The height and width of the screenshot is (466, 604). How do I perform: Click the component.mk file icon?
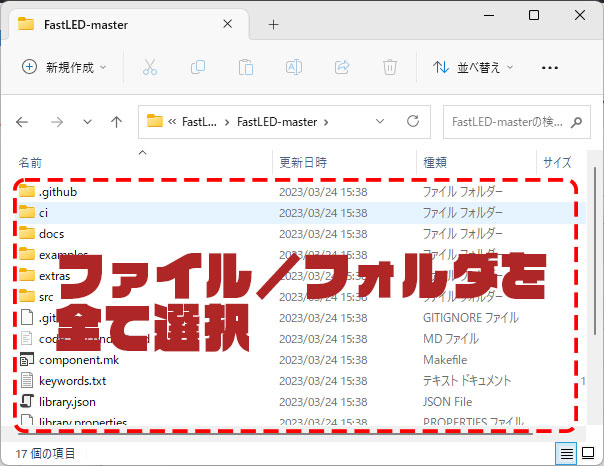(27, 359)
